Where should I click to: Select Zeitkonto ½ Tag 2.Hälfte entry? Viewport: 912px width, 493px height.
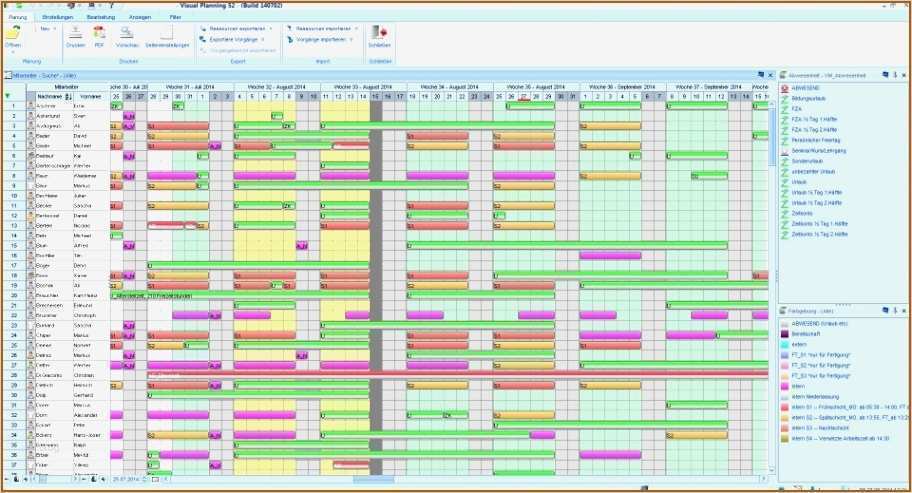pos(820,234)
